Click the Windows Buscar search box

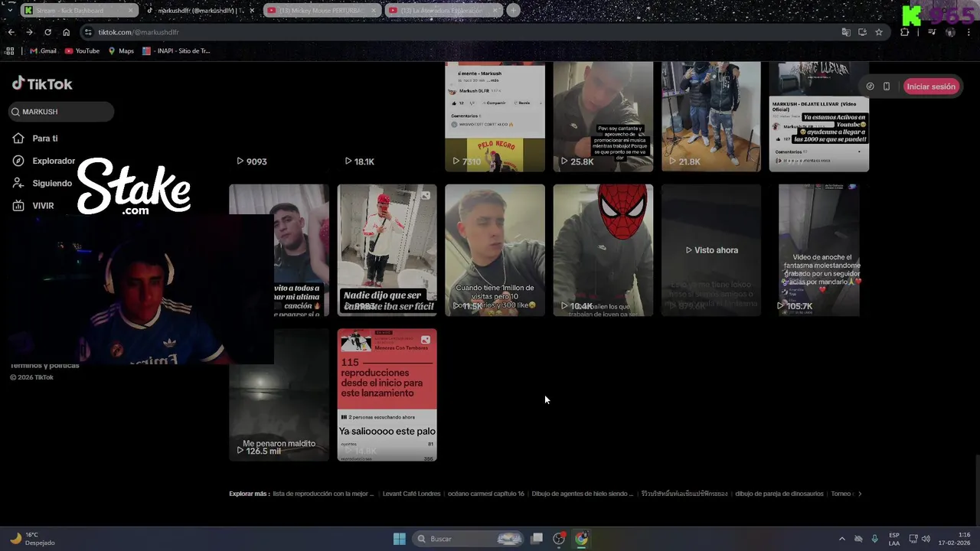469,539
